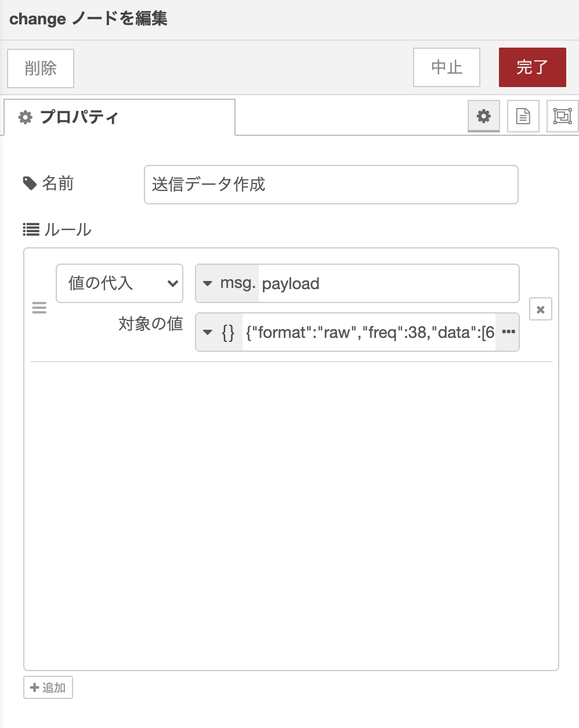Click the 'change ノードを編集' title
The image size is (579, 728).
point(88,19)
